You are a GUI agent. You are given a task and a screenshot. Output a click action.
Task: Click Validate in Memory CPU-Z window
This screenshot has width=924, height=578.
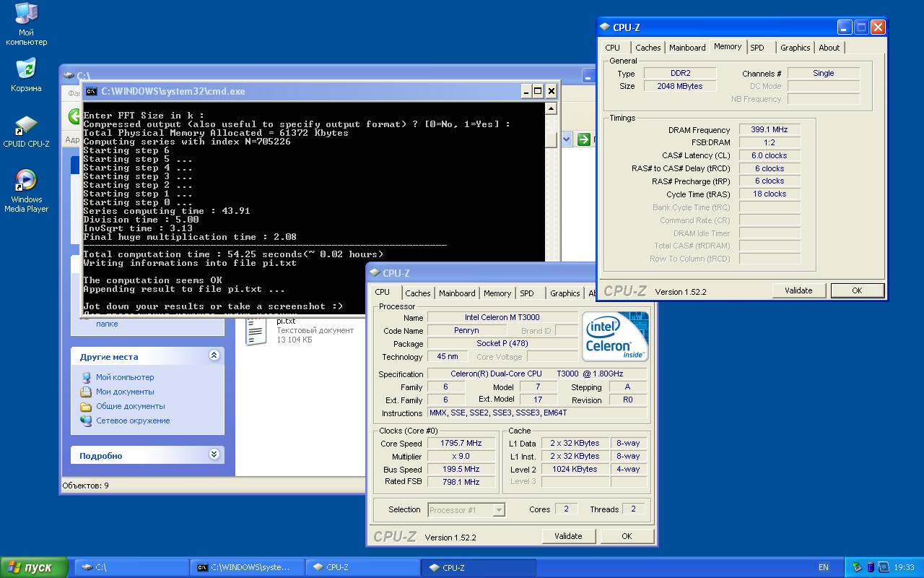click(x=798, y=290)
